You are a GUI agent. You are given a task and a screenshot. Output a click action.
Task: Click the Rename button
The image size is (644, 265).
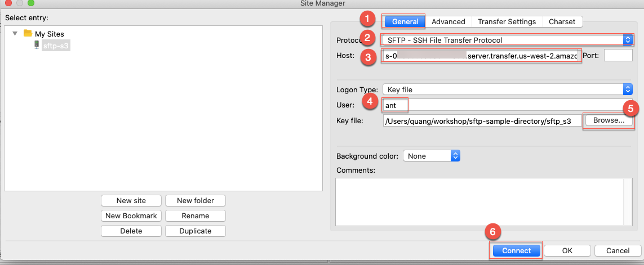pos(195,216)
